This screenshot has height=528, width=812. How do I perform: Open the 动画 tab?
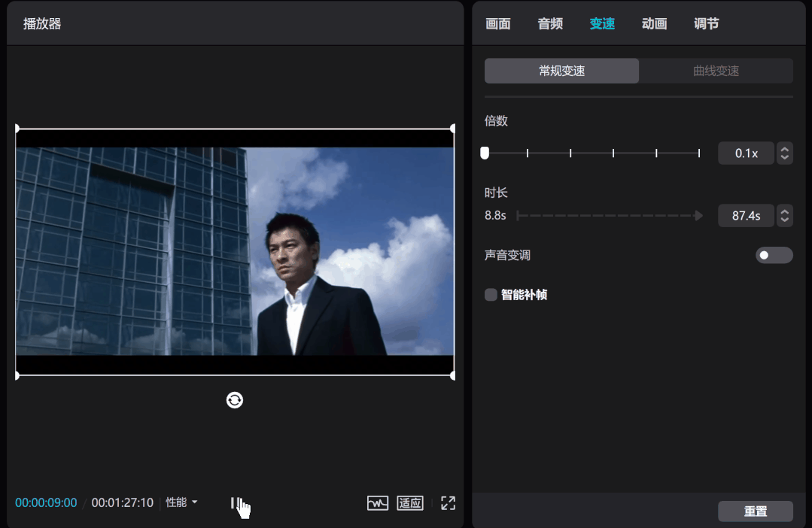pos(654,24)
